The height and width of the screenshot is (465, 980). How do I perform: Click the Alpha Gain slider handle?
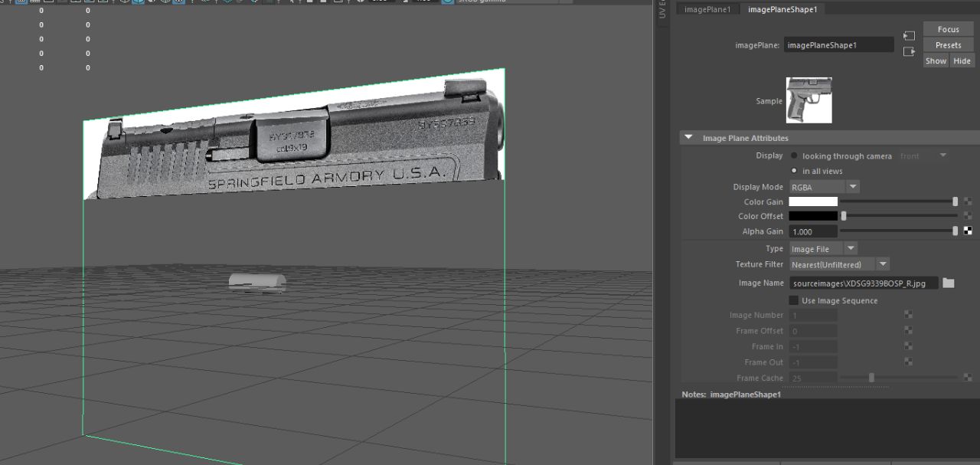pos(955,231)
